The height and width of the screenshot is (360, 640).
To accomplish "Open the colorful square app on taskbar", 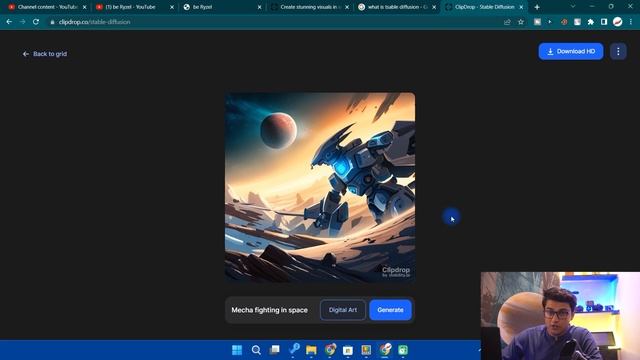I will coord(366,350).
